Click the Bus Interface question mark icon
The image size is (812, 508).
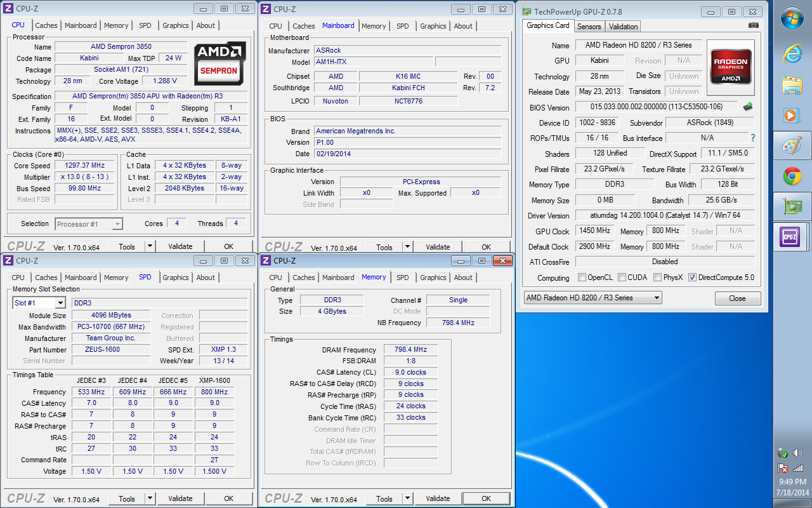coord(753,138)
